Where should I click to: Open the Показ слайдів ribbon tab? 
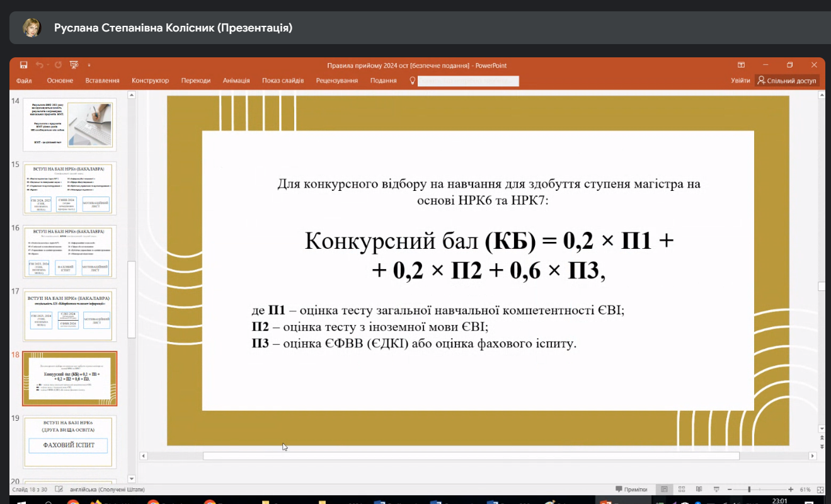tap(283, 81)
